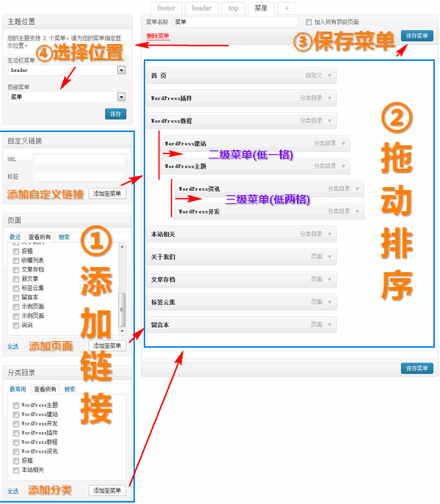Check the WordPress建站 category checkbox
This screenshot has height=504, width=440.
click(x=15, y=414)
